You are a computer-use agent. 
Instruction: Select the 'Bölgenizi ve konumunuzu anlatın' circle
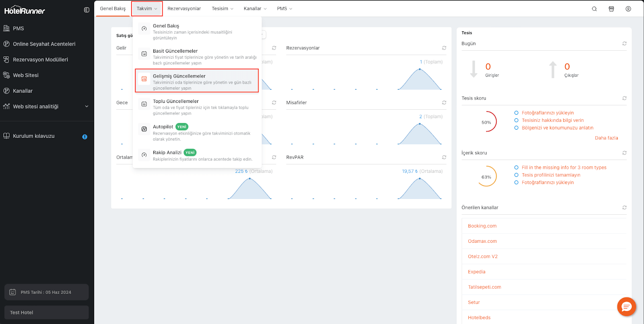tap(516, 128)
